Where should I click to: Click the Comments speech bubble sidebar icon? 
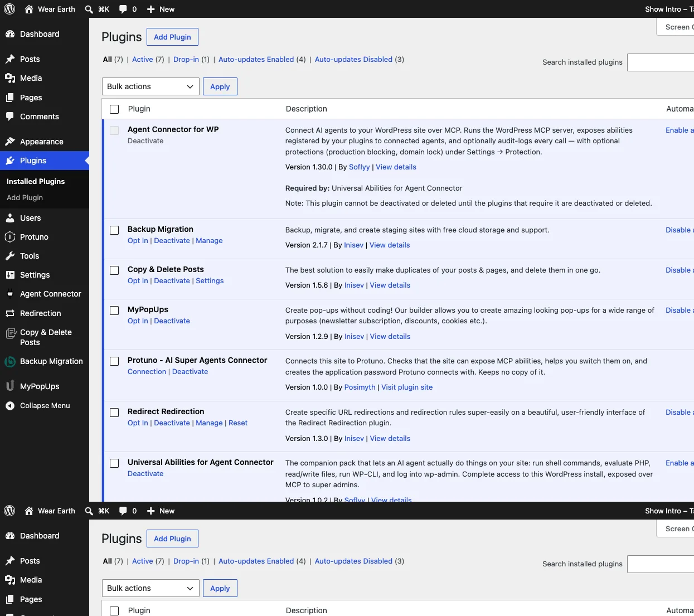pos(10,117)
